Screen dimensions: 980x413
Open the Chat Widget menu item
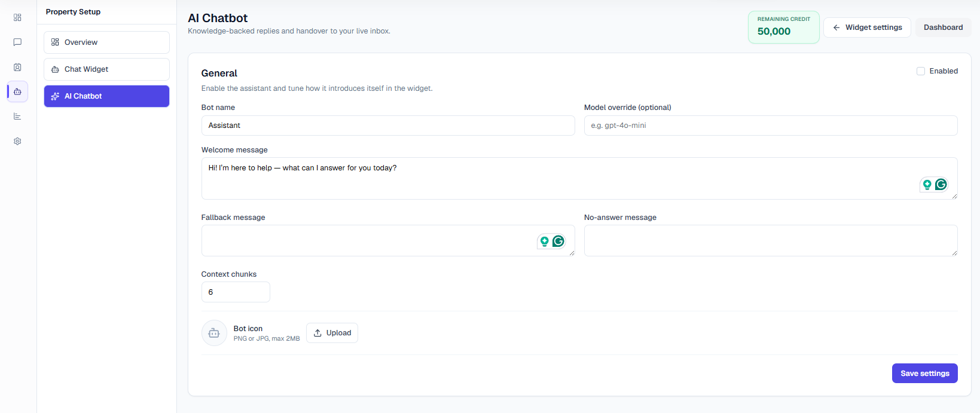pos(106,69)
